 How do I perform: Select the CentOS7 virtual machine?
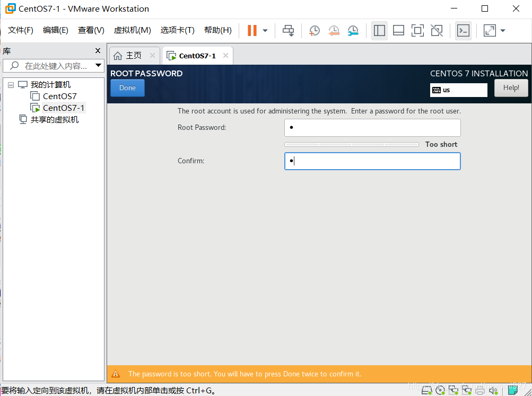pyautogui.click(x=60, y=96)
